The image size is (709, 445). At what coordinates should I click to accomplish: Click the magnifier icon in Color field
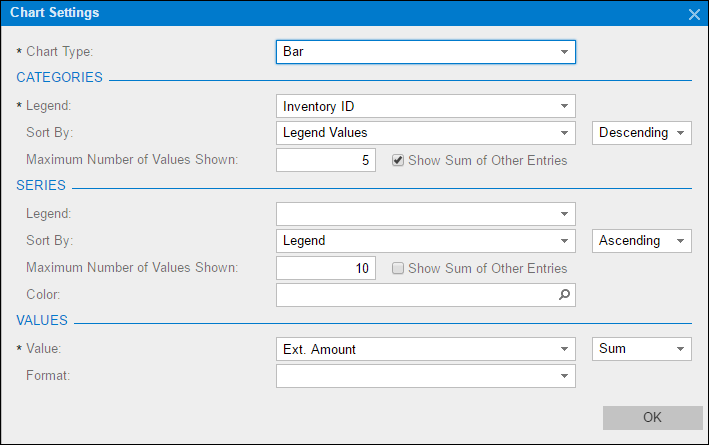coord(564,294)
